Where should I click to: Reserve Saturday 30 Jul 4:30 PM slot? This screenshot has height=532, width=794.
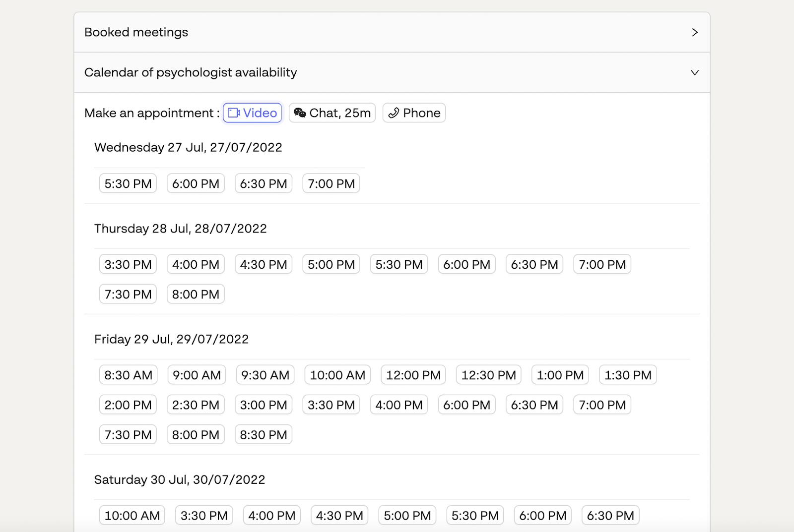(x=339, y=515)
